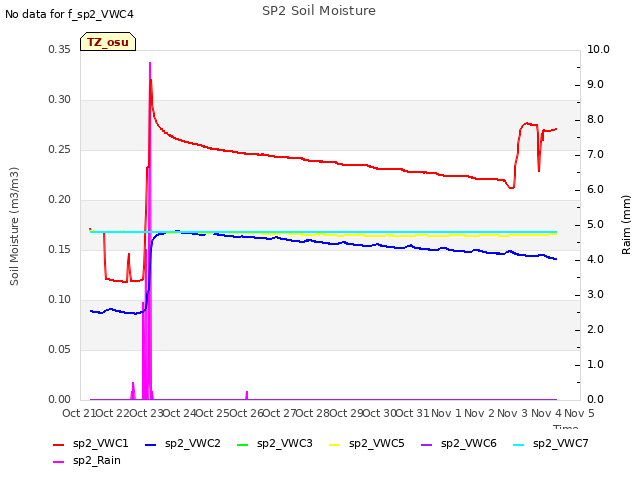Click the 6.0 right axis tick label
The height and width of the screenshot is (480, 640).
596,190
